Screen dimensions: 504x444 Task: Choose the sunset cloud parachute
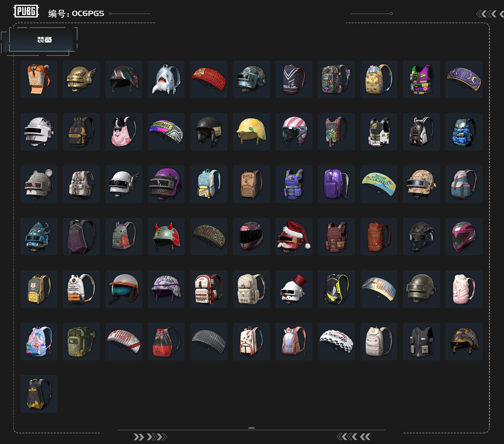[x=379, y=289]
